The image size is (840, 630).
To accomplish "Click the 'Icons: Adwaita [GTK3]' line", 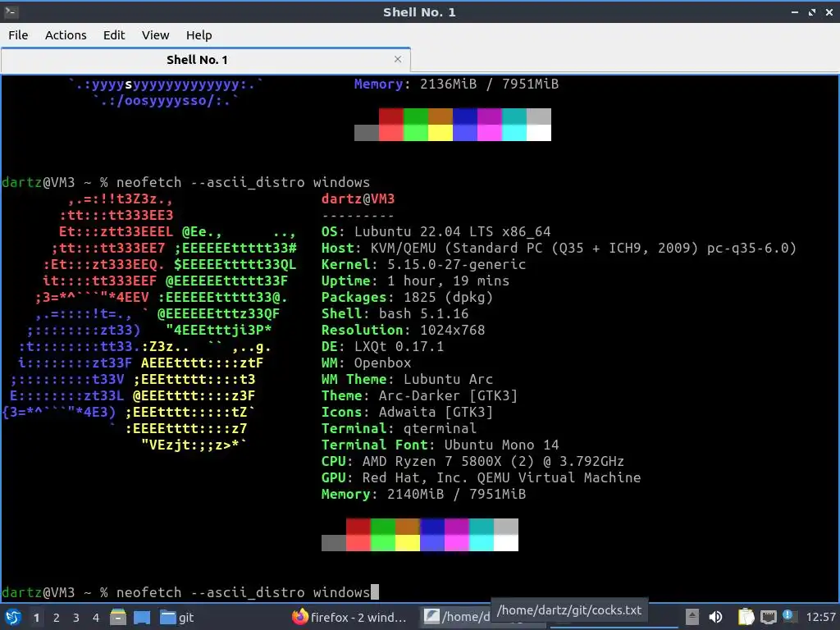I will point(407,412).
